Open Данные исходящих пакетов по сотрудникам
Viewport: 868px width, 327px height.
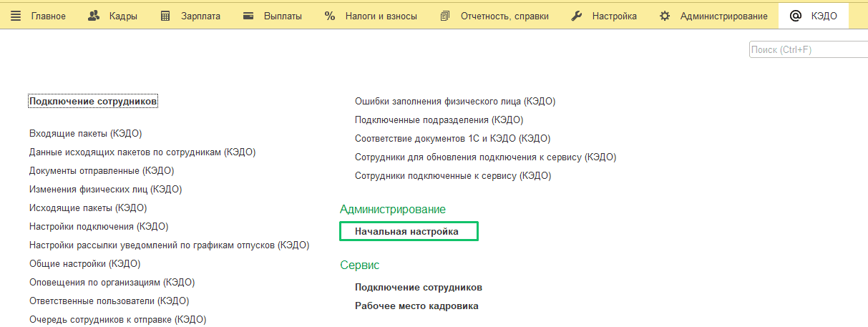(142, 152)
